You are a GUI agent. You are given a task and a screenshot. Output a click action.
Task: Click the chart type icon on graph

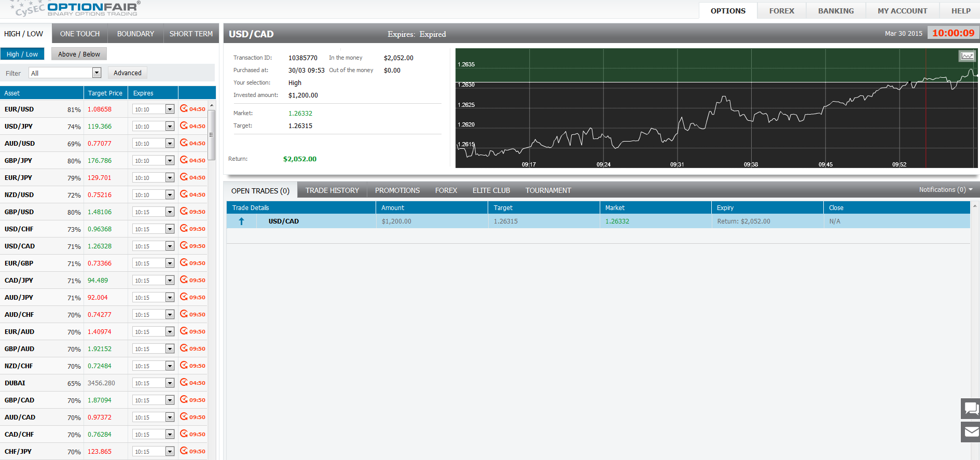click(967, 56)
